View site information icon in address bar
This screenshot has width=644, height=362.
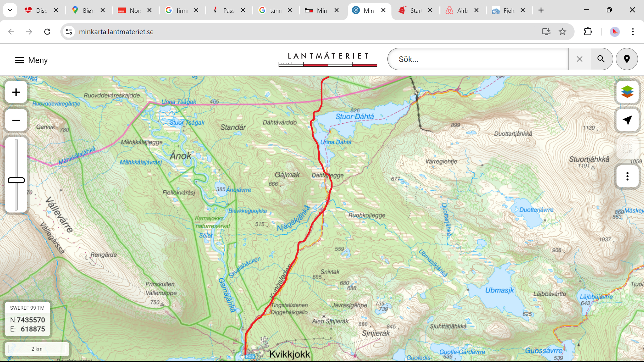point(69,32)
